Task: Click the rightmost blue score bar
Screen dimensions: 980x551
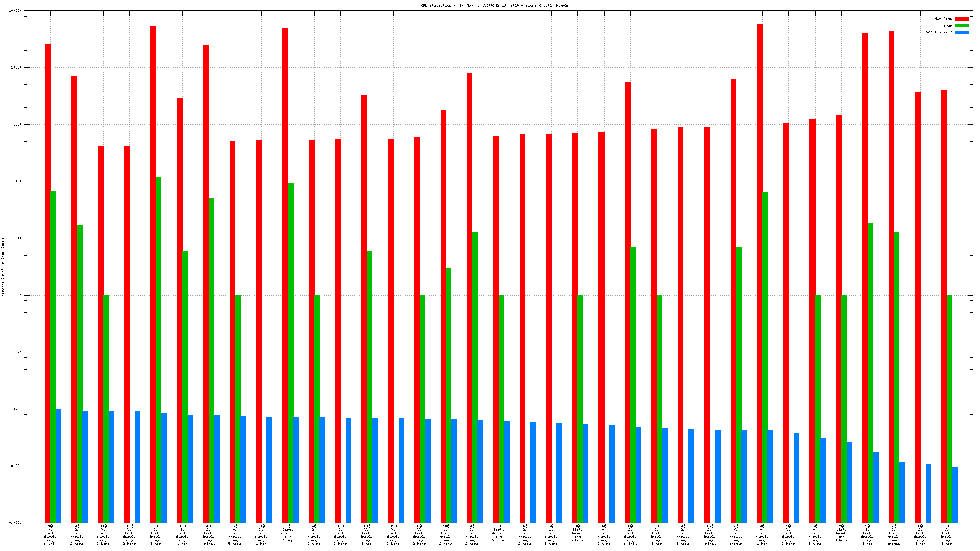Action: [955, 494]
